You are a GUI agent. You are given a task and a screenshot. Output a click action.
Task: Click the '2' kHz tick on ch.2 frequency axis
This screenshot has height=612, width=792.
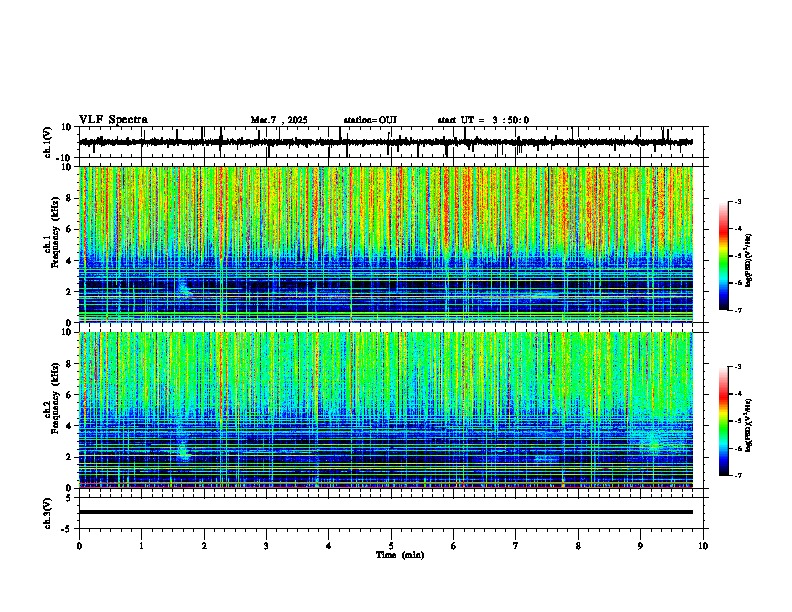[x=70, y=457]
